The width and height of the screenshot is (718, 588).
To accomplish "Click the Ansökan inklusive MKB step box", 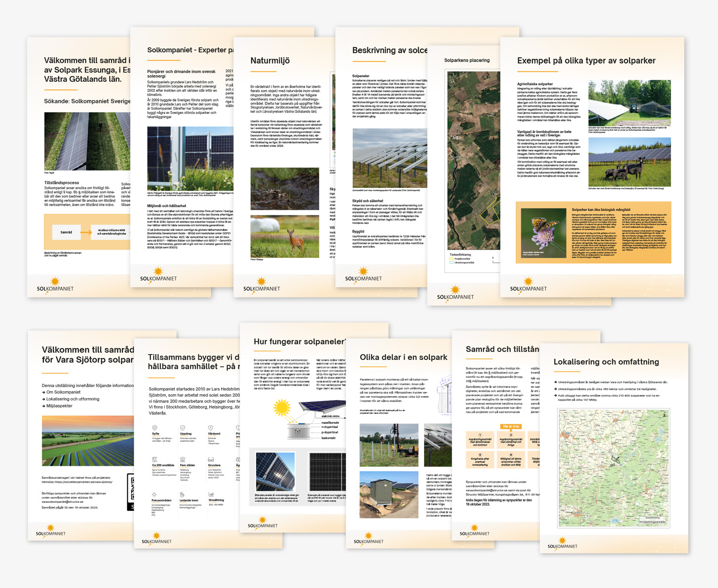I will tap(111, 233).
